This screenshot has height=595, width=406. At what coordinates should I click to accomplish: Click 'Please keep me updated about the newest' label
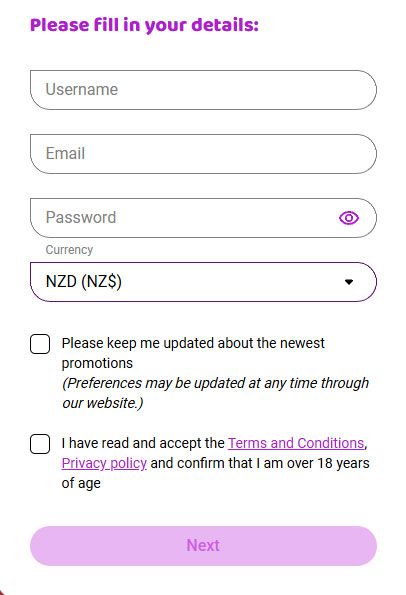(193, 343)
